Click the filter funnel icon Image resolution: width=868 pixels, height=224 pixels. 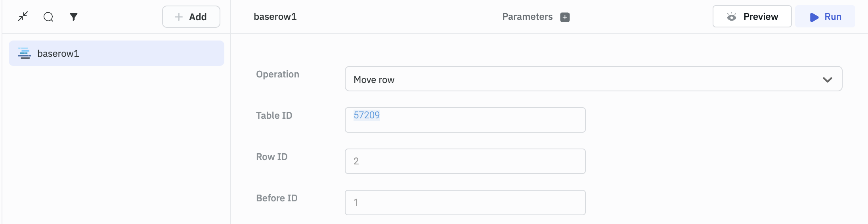point(74,17)
